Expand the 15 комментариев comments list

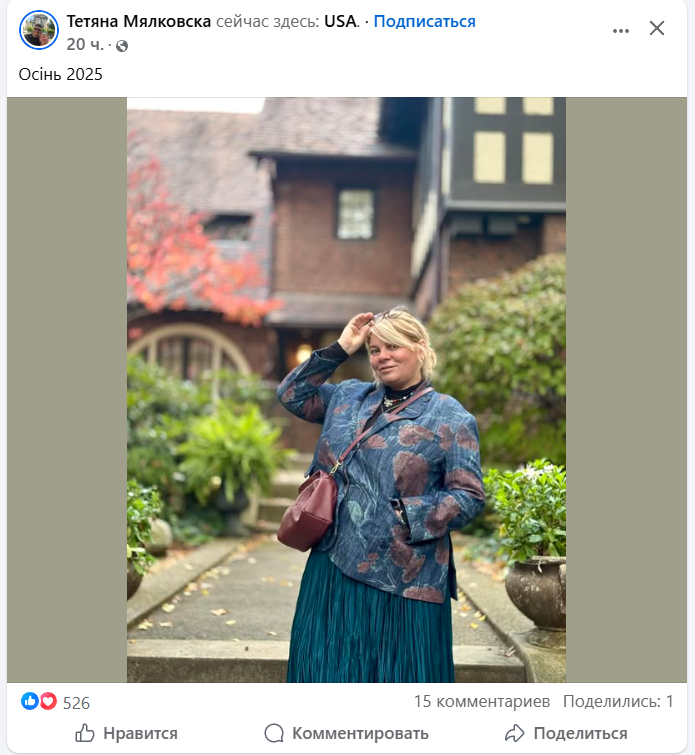tap(481, 701)
